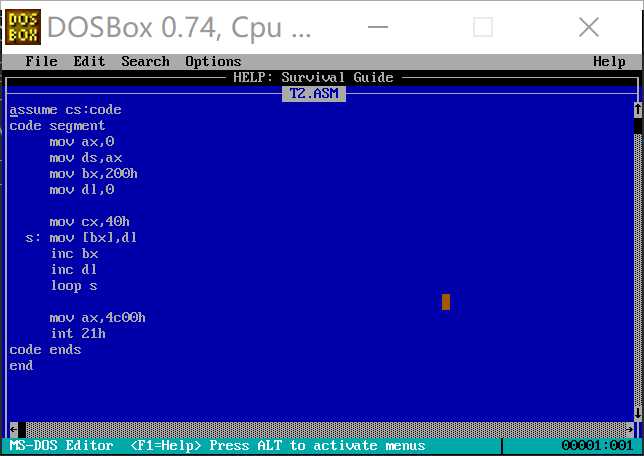This screenshot has width=644, height=456.
Task: Click the vertical scrollbar up arrow
Action: 638,109
